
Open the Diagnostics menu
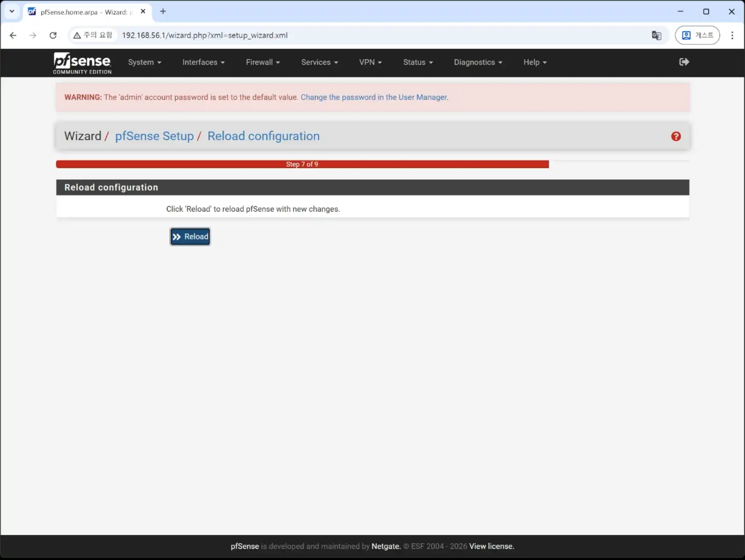click(x=478, y=62)
